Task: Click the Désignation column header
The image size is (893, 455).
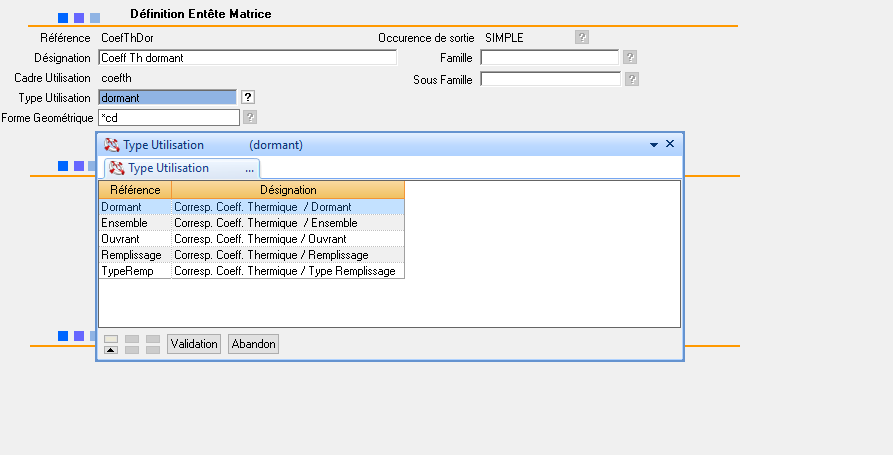Action: pyautogui.click(x=288, y=190)
